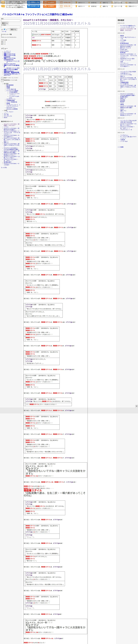Open WithBOSSリクエスト受付 in the menu
Screen dimensions: 138x644
13,62
